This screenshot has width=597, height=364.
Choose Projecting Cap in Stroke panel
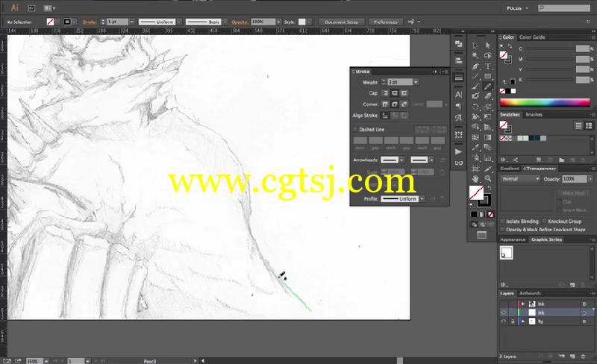(404, 93)
